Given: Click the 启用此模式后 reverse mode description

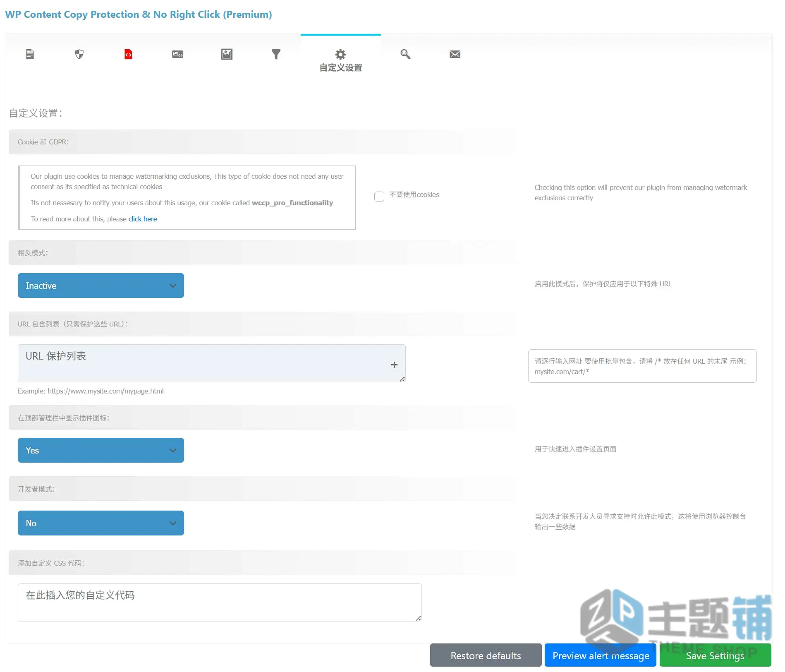Looking at the screenshot, I should (603, 284).
